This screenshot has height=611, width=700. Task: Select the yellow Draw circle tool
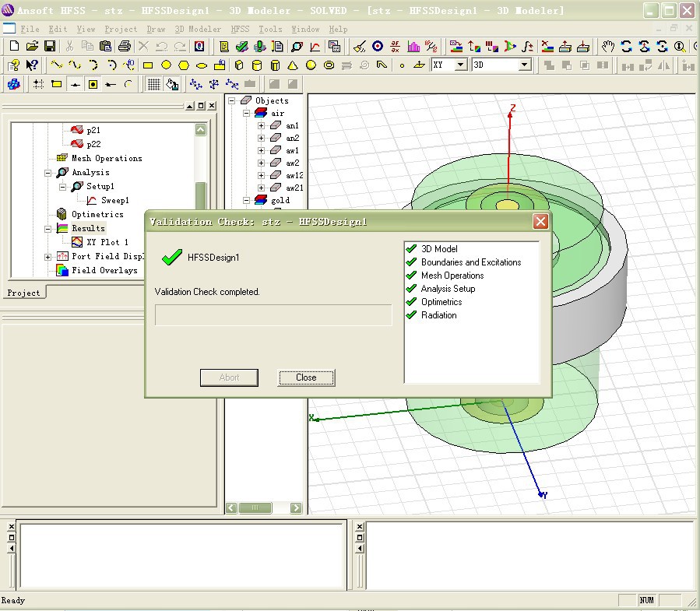tap(166, 65)
